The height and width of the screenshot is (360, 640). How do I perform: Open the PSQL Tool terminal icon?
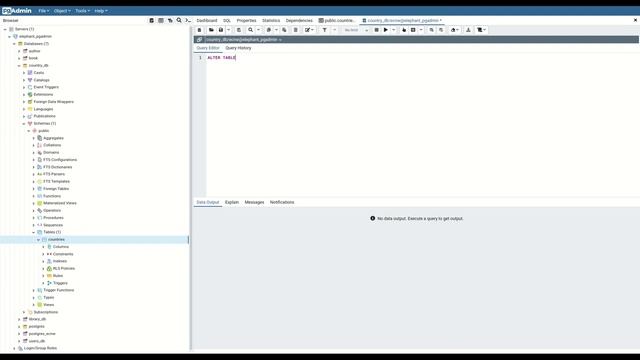tap(188, 20)
